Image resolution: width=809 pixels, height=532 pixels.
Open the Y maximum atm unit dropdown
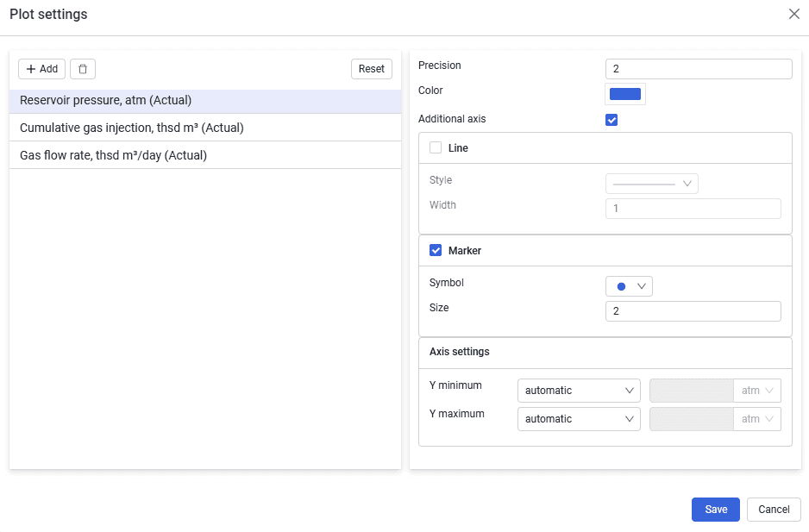(757, 419)
